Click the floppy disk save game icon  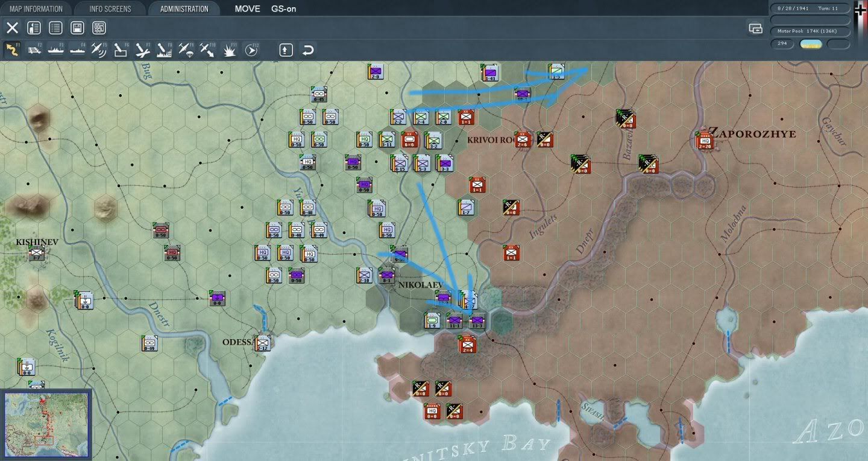[x=77, y=28]
